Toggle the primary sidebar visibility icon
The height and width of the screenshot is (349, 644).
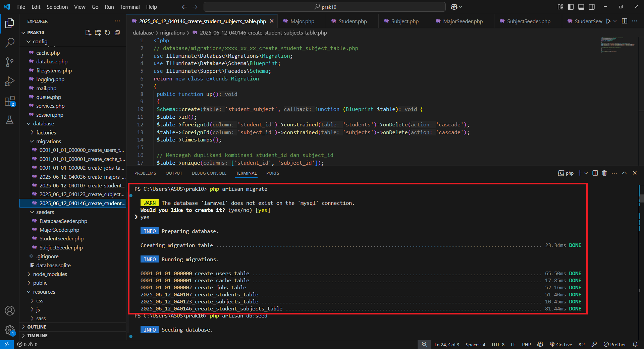click(571, 7)
